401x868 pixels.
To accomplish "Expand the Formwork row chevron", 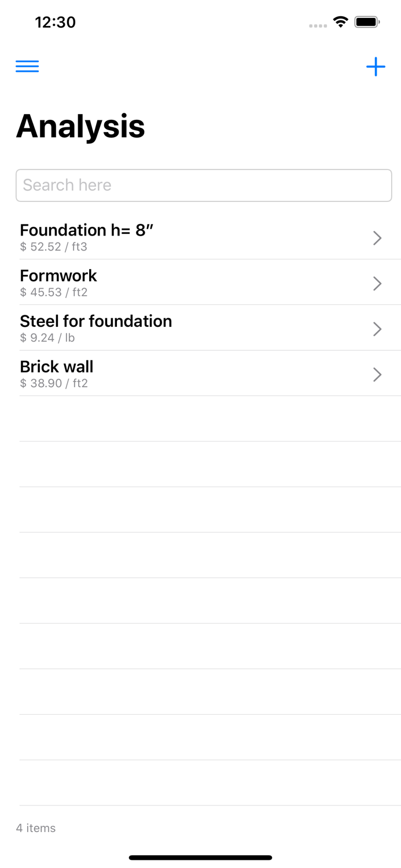I will point(377,284).
